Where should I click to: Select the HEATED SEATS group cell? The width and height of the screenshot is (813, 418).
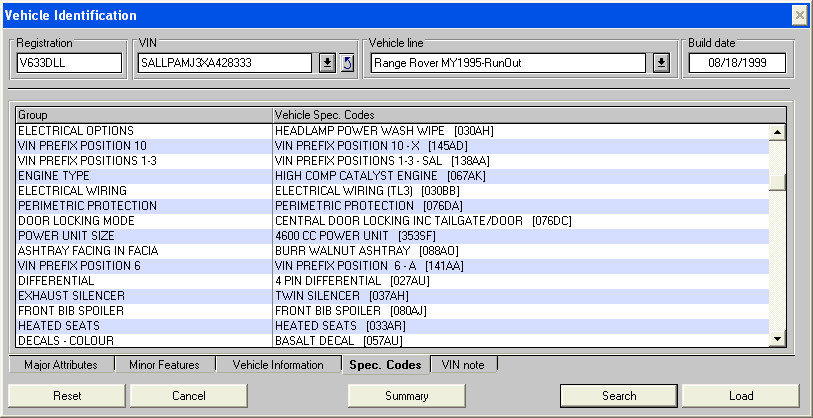[x=144, y=327]
